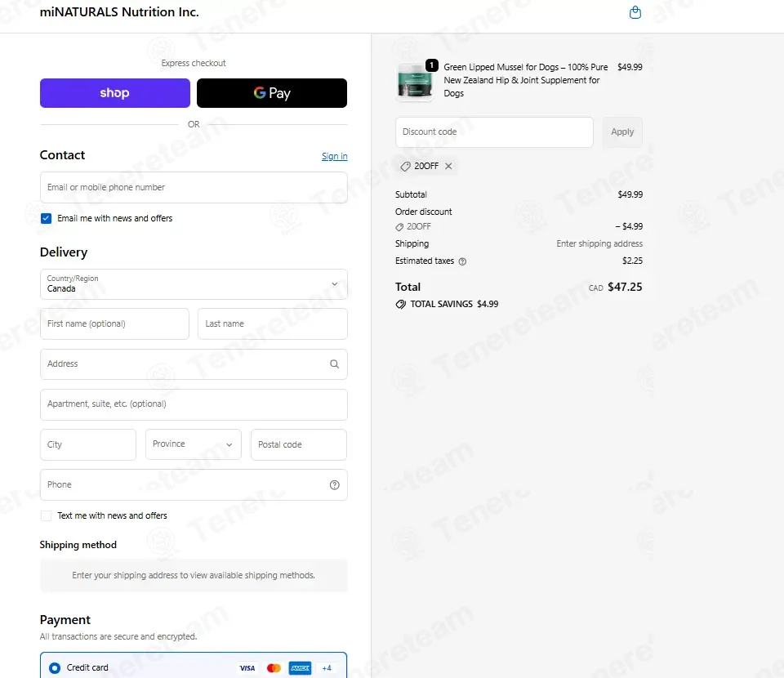Enable Text me with news and offers

pos(46,515)
